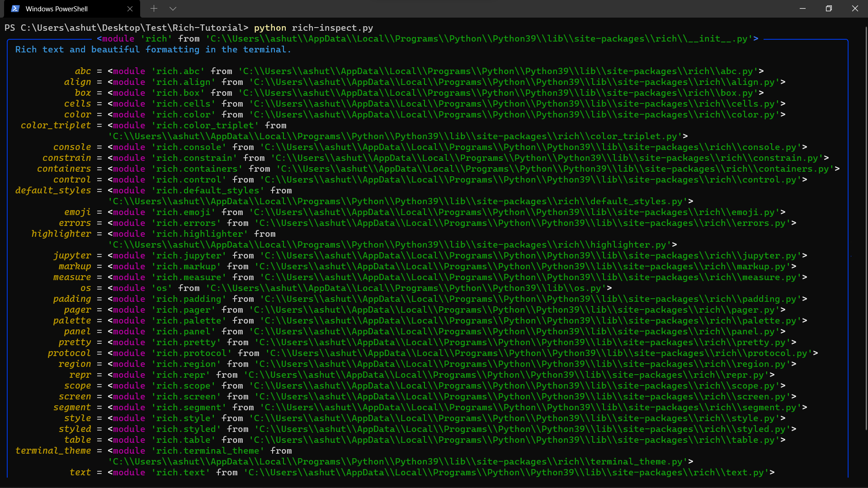The width and height of the screenshot is (868, 488).
Task: Click the 'text' attribute name
Action: [x=80, y=473]
